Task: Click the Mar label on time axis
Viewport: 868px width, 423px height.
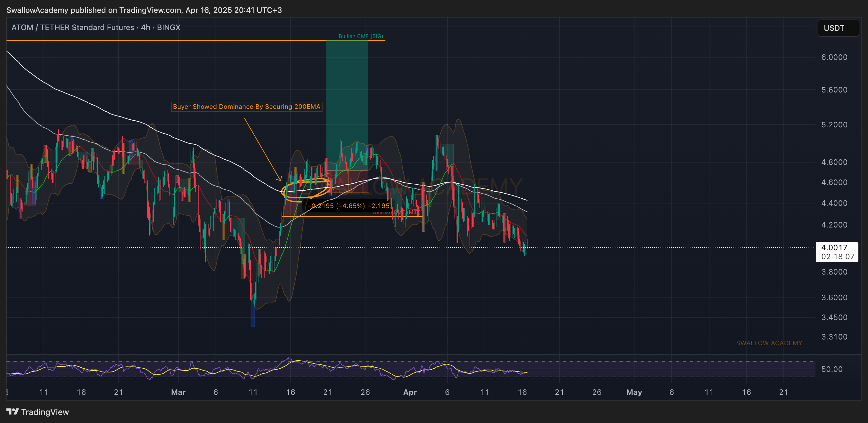Action: pyautogui.click(x=178, y=392)
